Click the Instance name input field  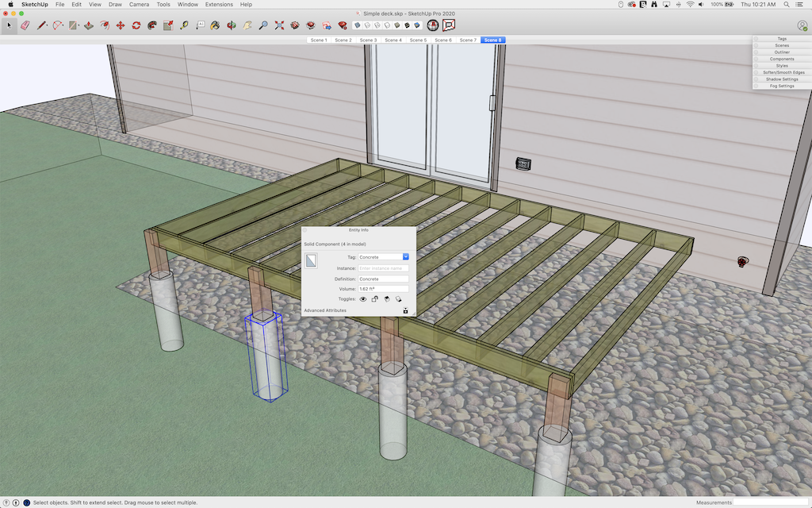[x=383, y=268]
